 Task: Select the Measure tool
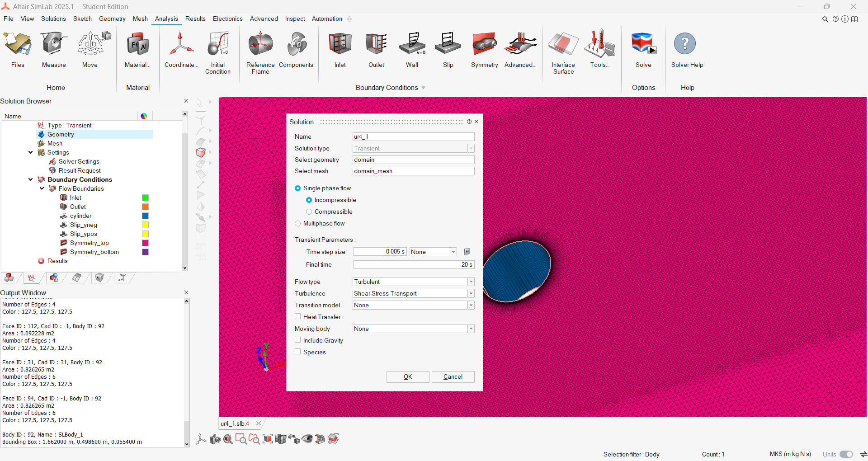click(54, 49)
